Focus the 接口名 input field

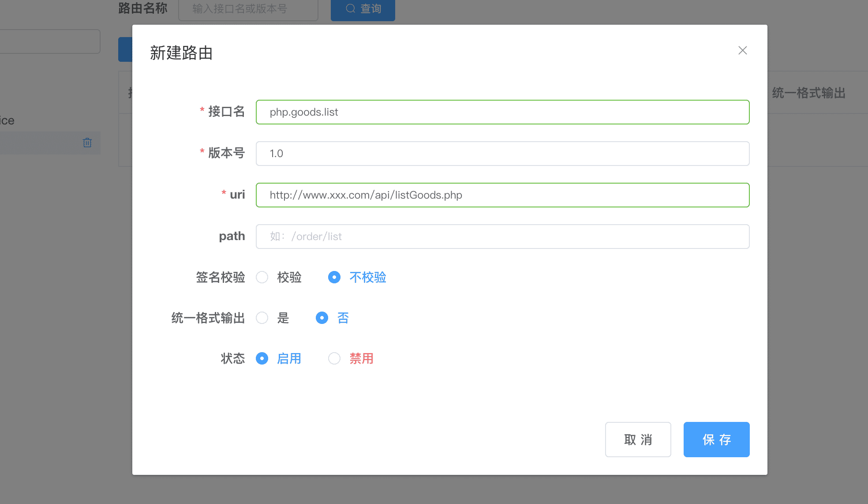pos(502,112)
